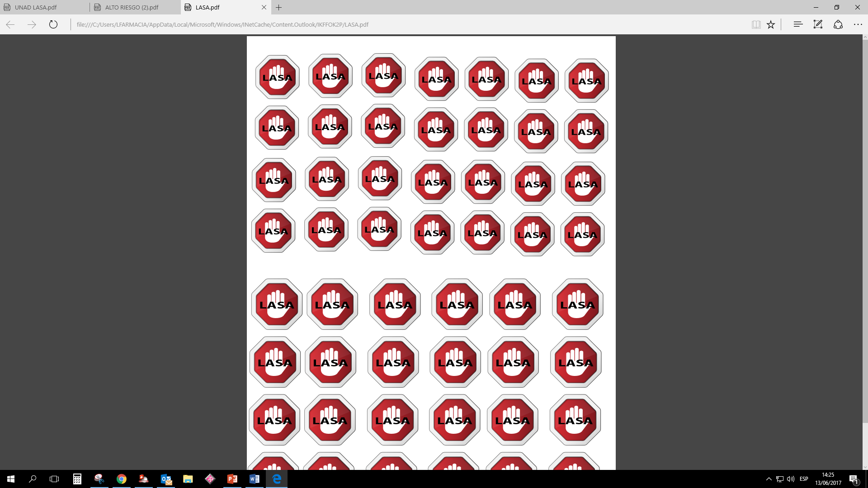
Task: Open Edge more actions menu
Action: click(x=858, y=24)
